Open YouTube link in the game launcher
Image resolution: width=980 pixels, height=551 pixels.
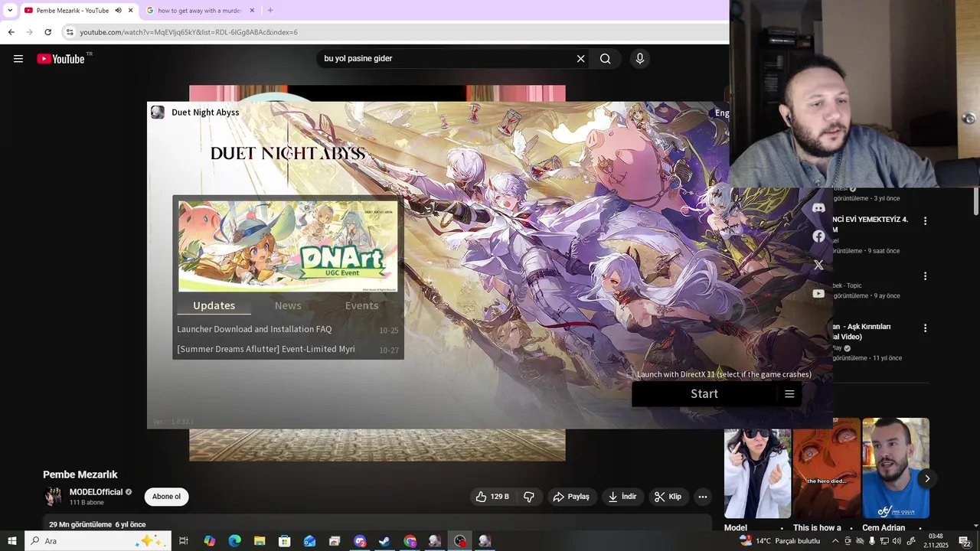point(818,294)
